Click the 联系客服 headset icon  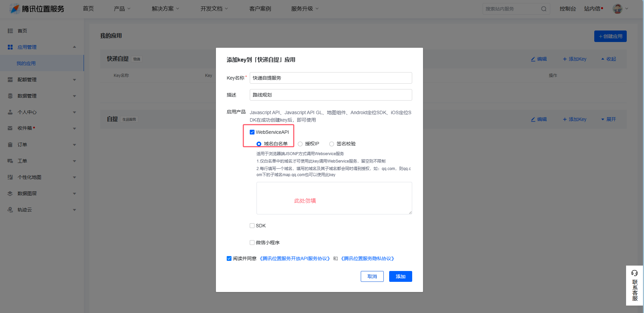click(x=635, y=273)
